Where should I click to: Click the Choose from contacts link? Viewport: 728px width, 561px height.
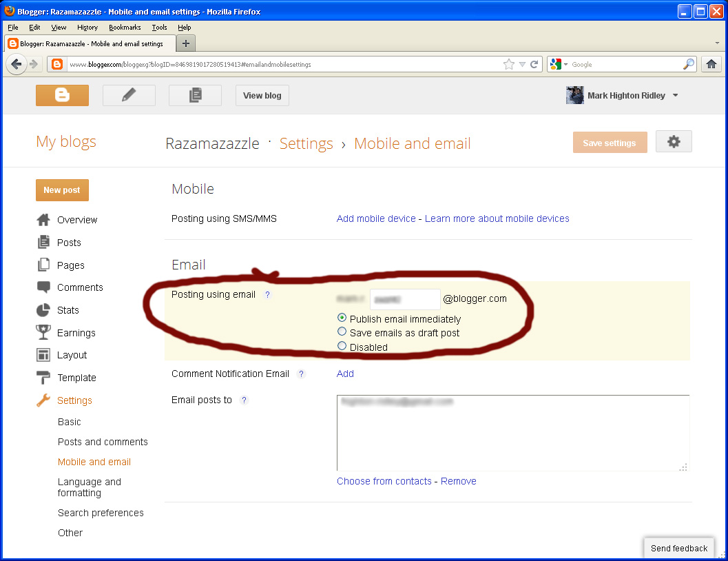(384, 481)
